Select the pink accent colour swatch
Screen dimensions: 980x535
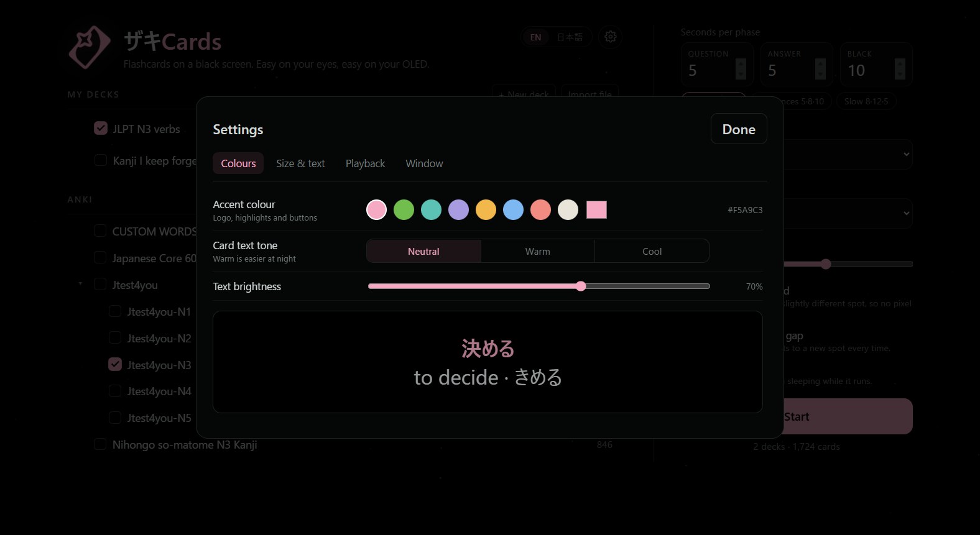pos(376,210)
